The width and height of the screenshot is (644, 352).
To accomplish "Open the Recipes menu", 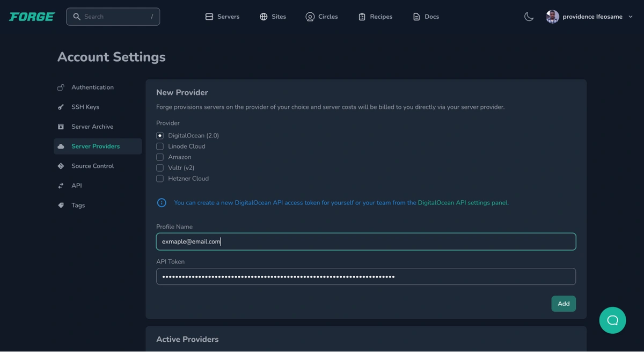I will [375, 17].
